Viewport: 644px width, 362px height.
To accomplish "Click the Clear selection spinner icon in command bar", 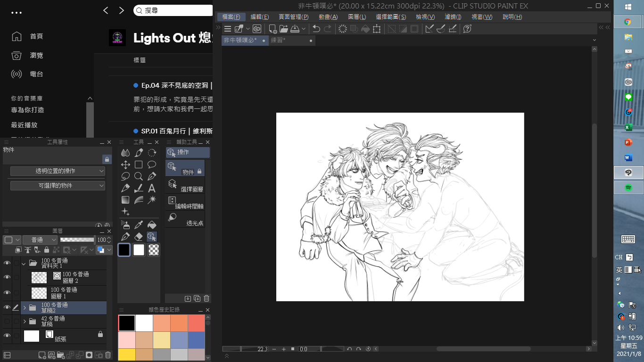I will [343, 29].
